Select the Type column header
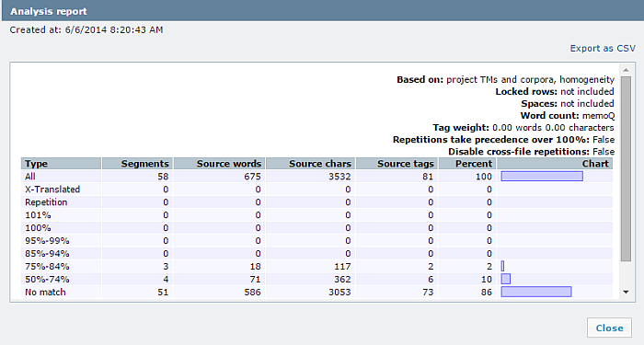Image resolution: width=644 pixels, height=345 pixels. (x=61, y=164)
